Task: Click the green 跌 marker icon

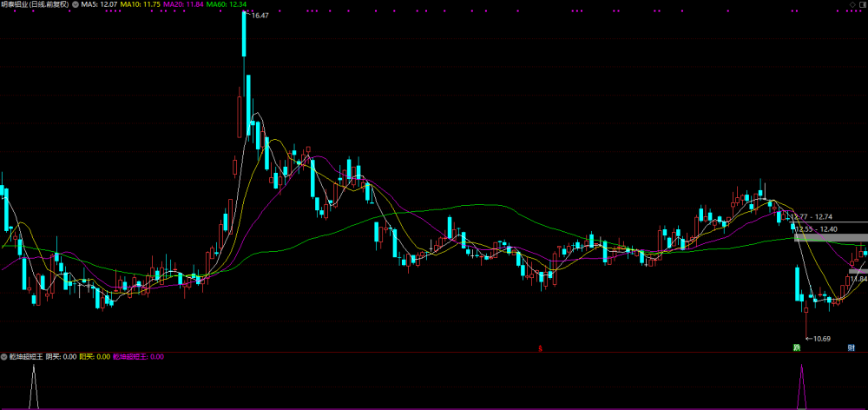Action: (797, 348)
